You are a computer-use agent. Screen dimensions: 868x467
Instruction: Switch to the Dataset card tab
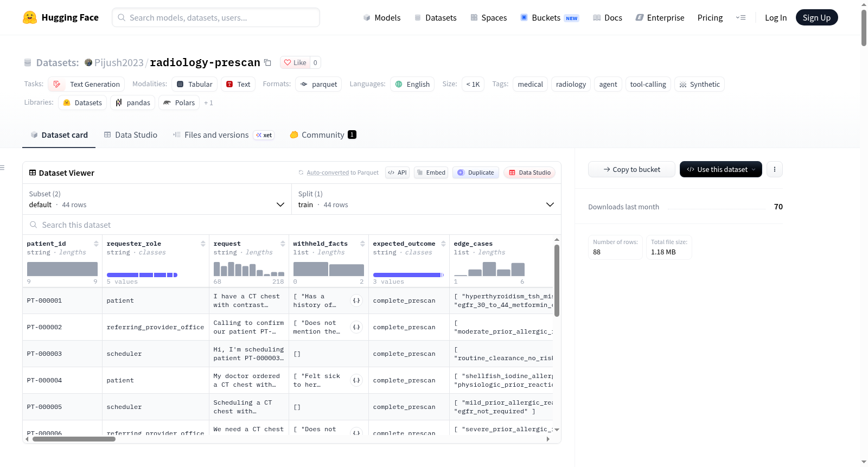(x=59, y=135)
